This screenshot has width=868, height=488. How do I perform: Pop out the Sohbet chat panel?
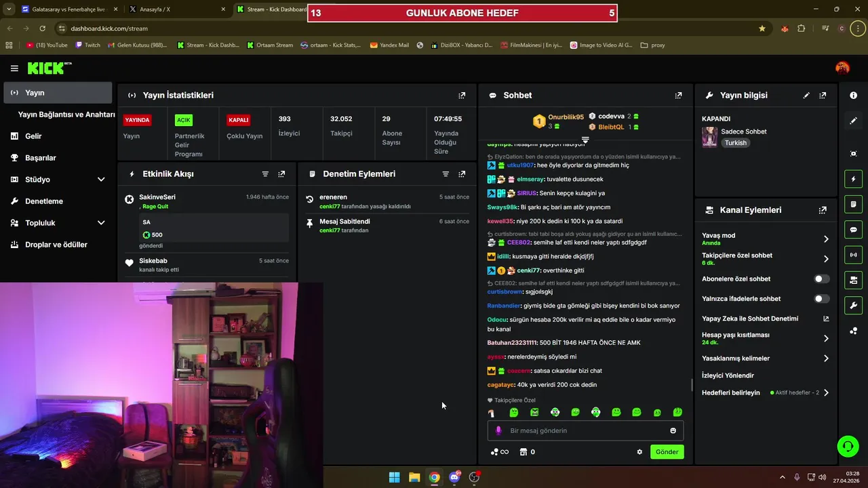click(678, 96)
